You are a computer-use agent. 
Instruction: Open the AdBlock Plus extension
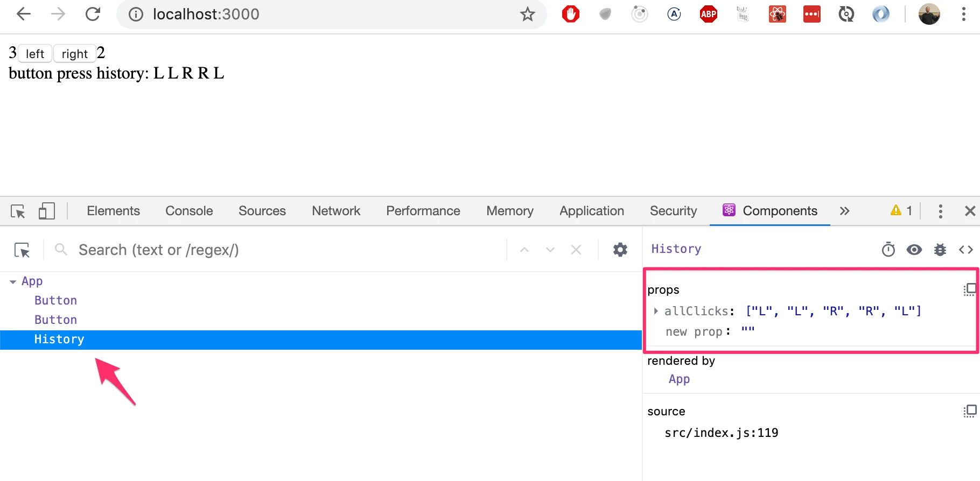click(x=709, y=14)
